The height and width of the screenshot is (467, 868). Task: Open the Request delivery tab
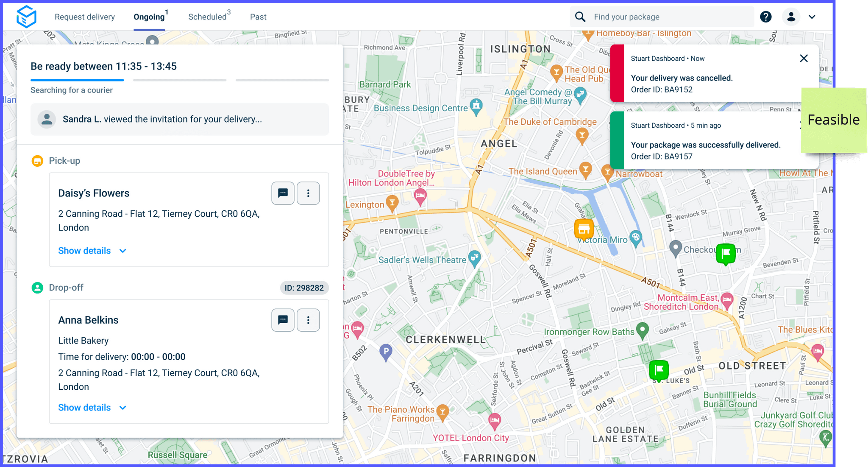pyautogui.click(x=85, y=17)
